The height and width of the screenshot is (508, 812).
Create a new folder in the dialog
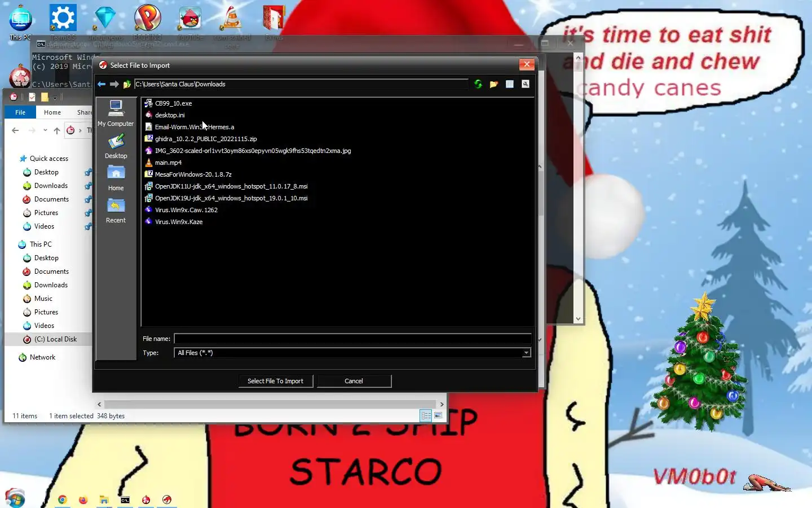pos(494,84)
